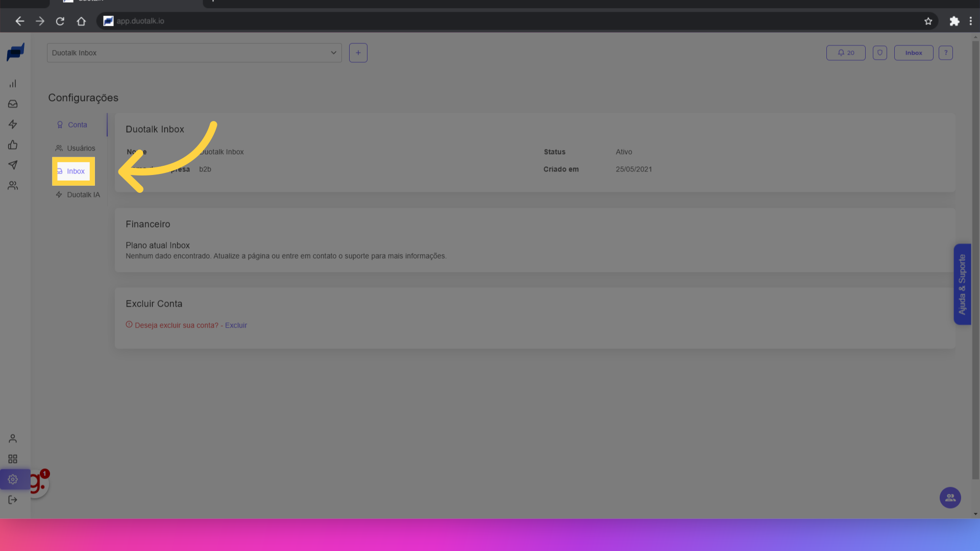This screenshot has height=551, width=980.
Task: Open the grid apps sidebar icon
Action: tap(13, 459)
